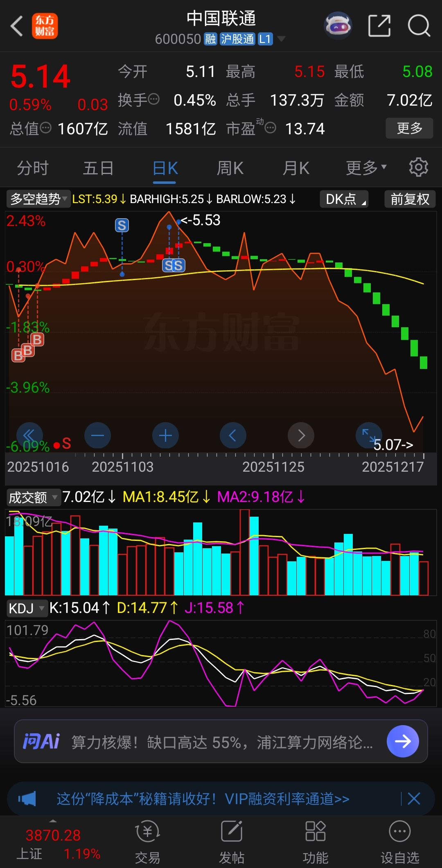
Task: Open the search magnifier icon
Action: (x=419, y=26)
